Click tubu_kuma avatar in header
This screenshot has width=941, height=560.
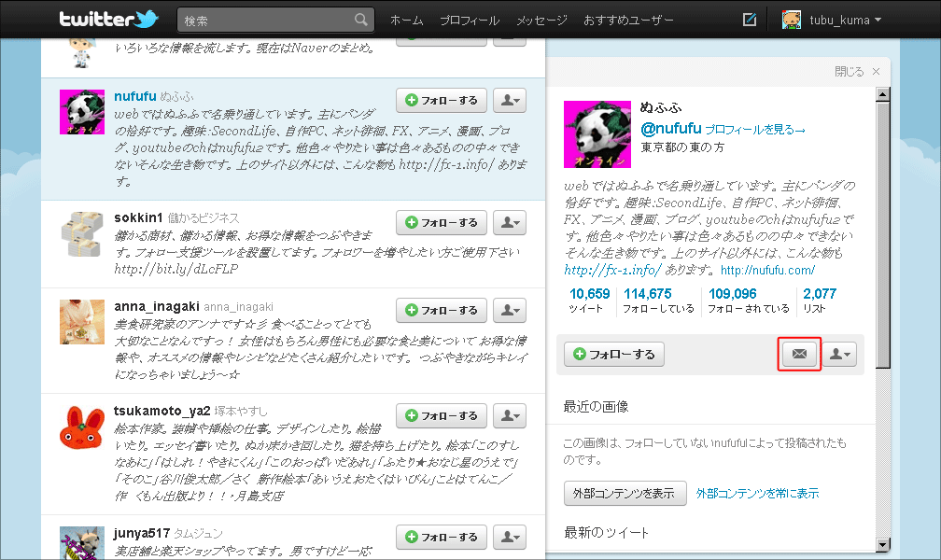pyautogui.click(x=792, y=20)
